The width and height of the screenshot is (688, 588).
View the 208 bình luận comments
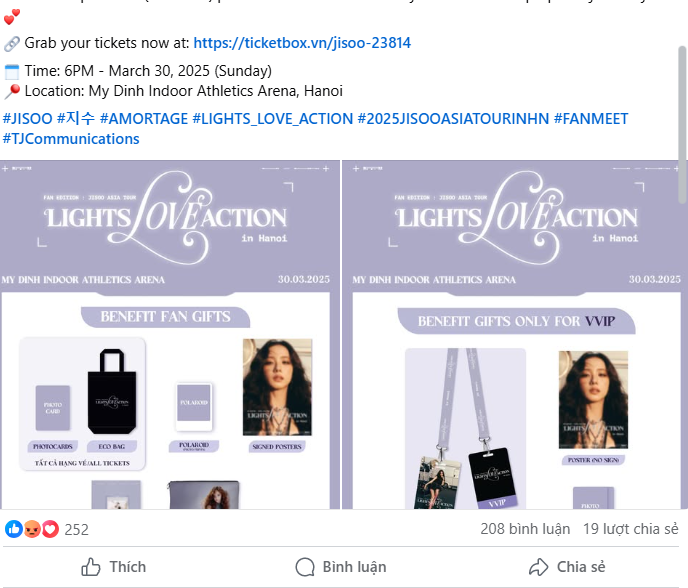[x=525, y=529]
